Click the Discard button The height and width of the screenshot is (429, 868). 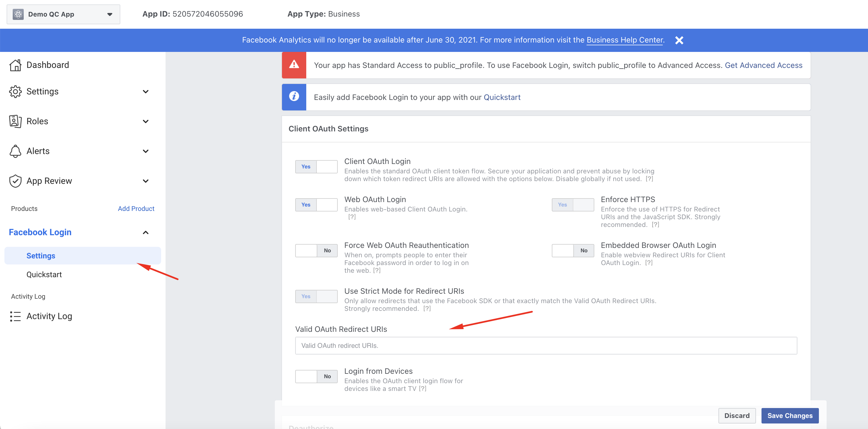(x=737, y=416)
